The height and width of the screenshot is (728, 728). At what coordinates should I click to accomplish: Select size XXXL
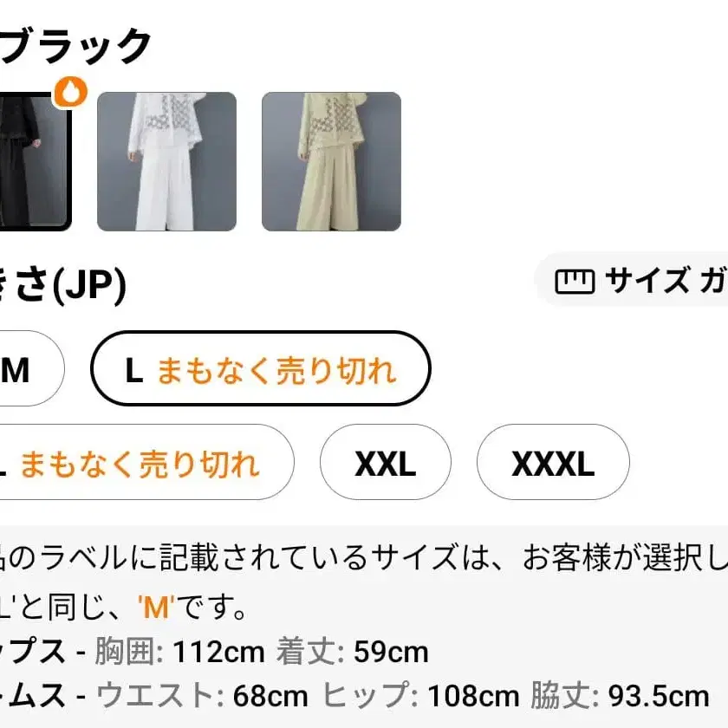pyautogui.click(x=553, y=462)
